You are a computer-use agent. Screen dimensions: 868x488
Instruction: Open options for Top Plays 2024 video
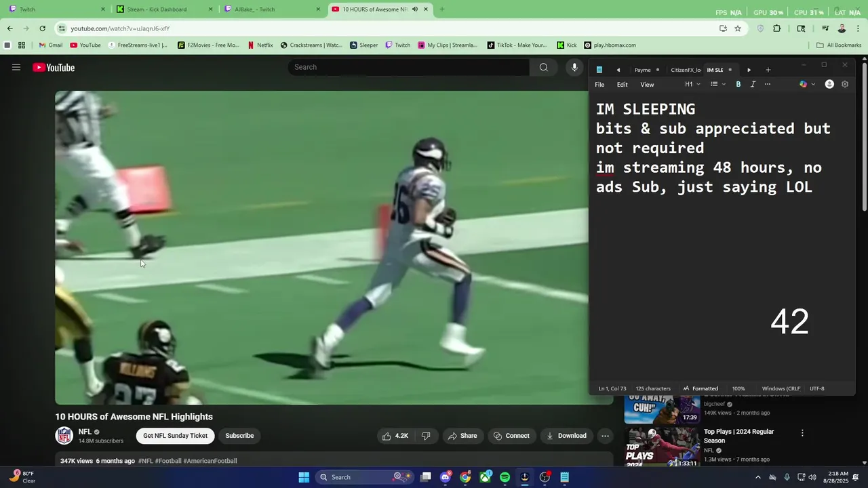(802, 433)
